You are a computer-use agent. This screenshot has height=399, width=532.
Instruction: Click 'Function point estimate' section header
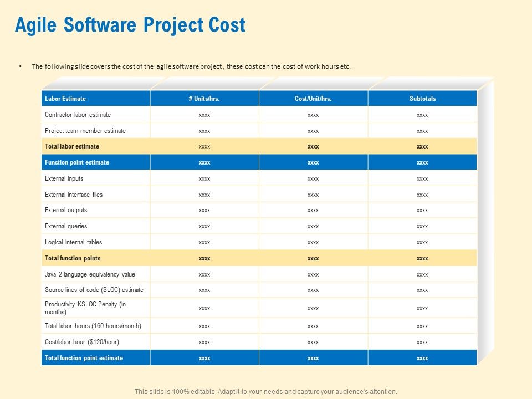click(77, 162)
